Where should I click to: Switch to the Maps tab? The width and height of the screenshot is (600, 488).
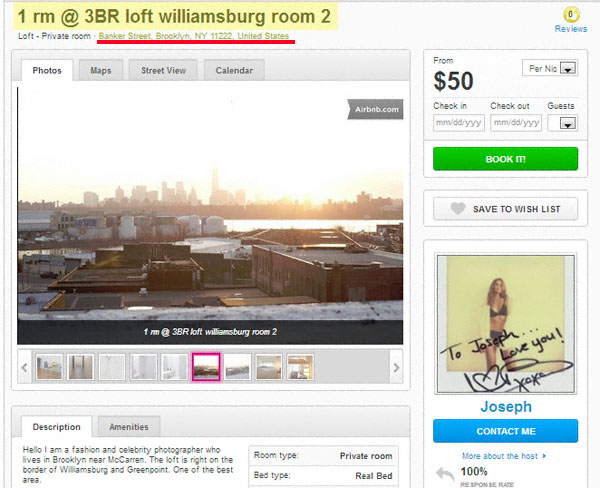(x=101, y=70)
